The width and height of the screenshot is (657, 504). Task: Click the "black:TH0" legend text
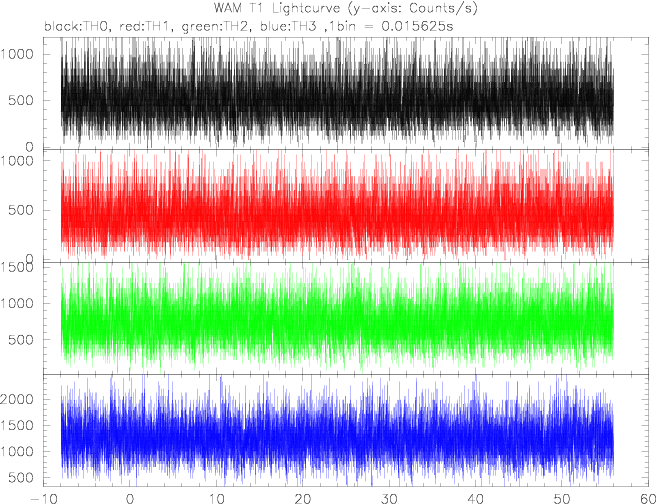78,27
